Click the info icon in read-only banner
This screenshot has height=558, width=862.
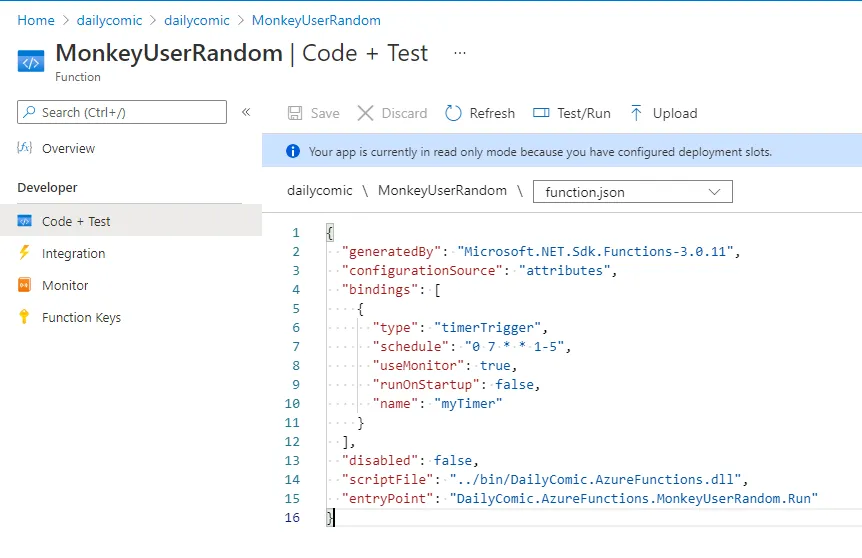tap(293, 151)
